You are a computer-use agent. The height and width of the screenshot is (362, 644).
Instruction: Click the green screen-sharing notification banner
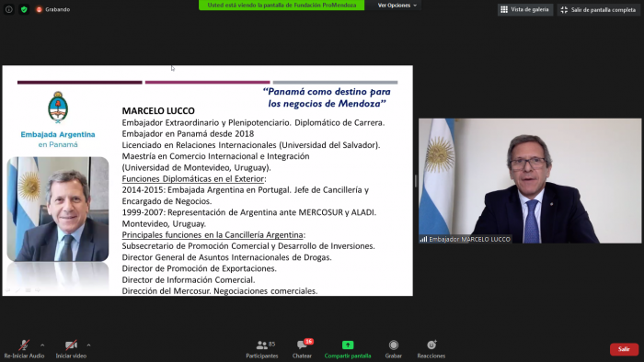click(x=282, y=5)
